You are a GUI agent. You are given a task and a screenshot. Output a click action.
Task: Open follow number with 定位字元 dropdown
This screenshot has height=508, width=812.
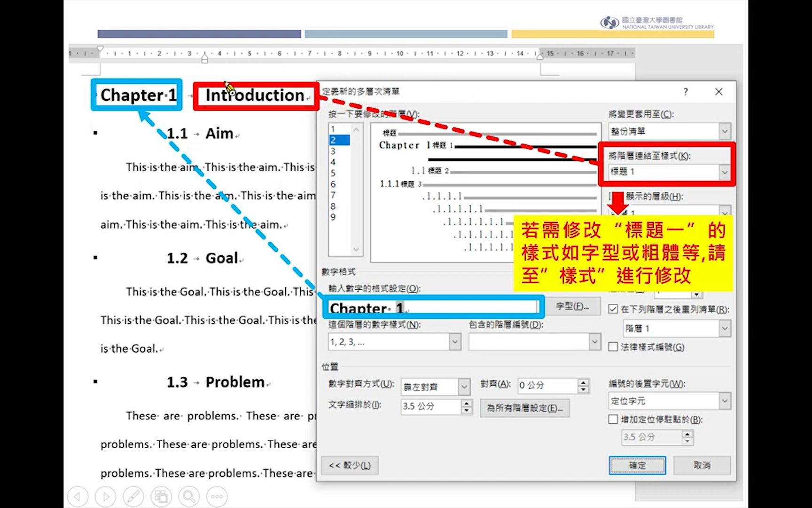(724, 401)
